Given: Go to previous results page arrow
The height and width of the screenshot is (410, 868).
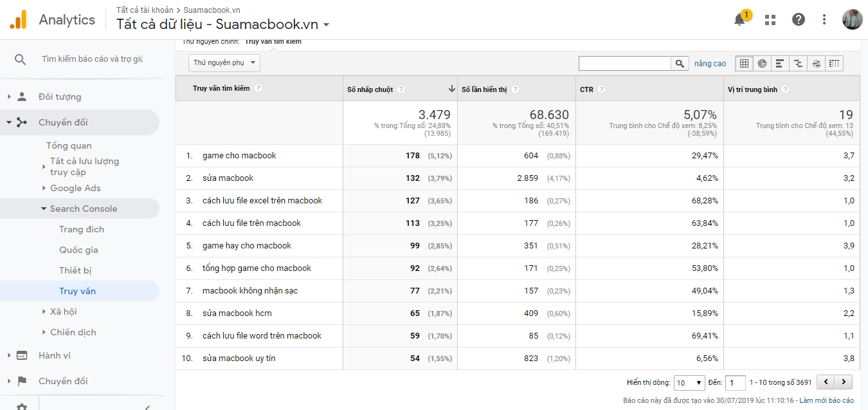Looking at the screenshot, I should 825,382.
